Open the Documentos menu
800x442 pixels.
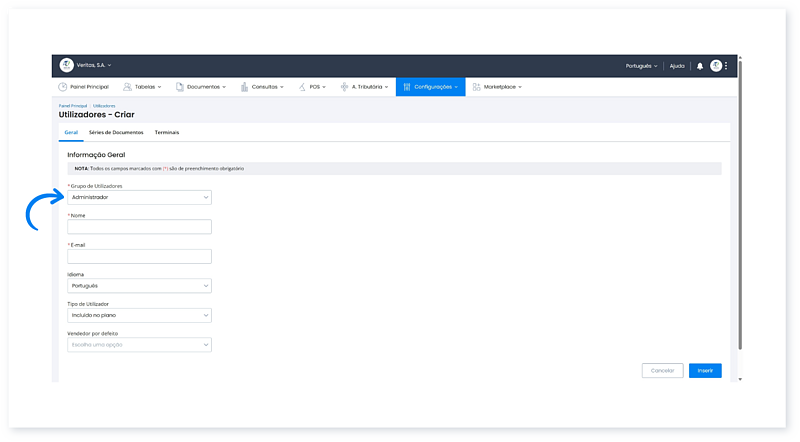201,87
